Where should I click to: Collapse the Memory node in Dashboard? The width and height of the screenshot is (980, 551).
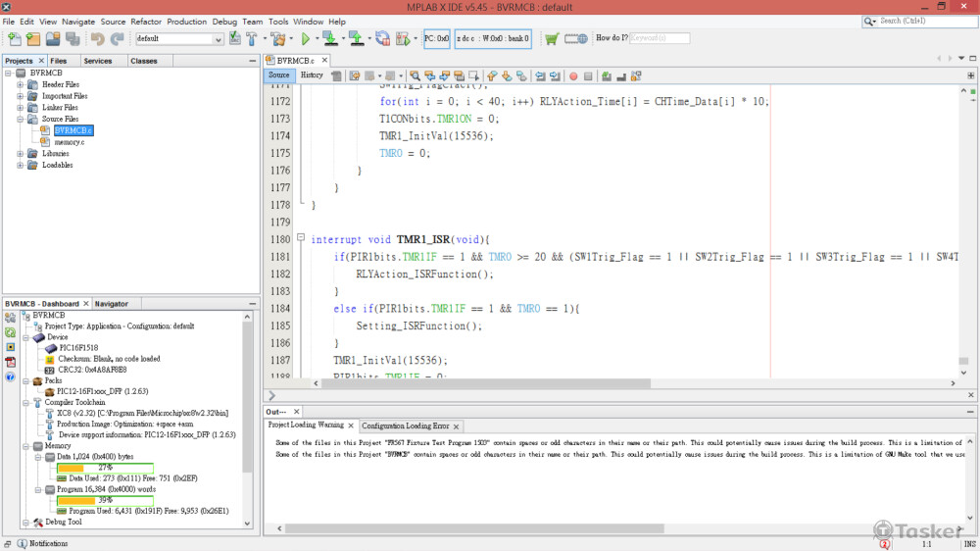click(24, 445)
